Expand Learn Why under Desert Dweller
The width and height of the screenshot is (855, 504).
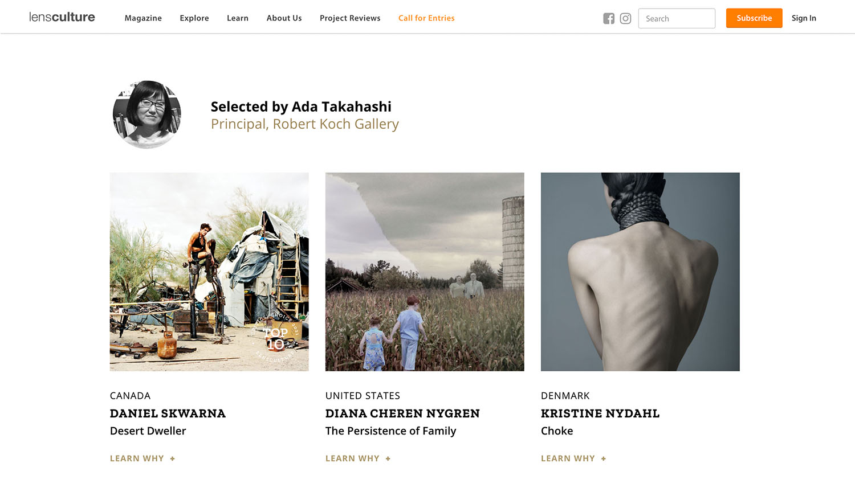coord(142,458)
